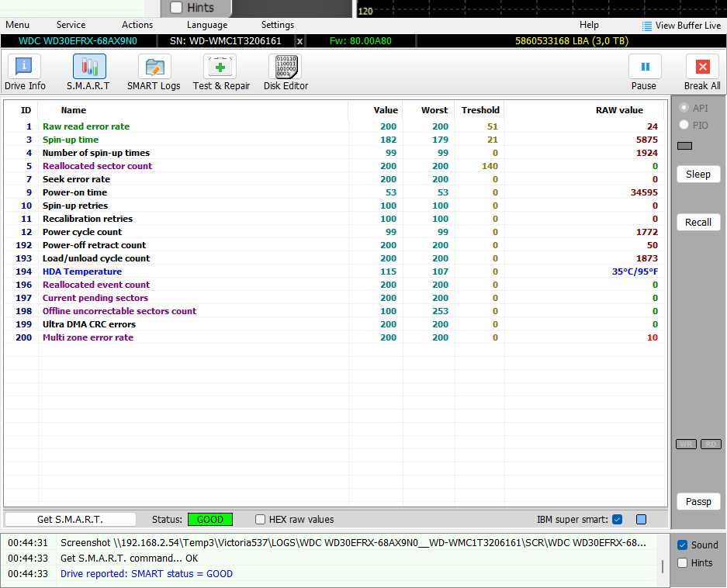Select the Recalibration retries row
This screenshot has height=588, width=727.
336,219
